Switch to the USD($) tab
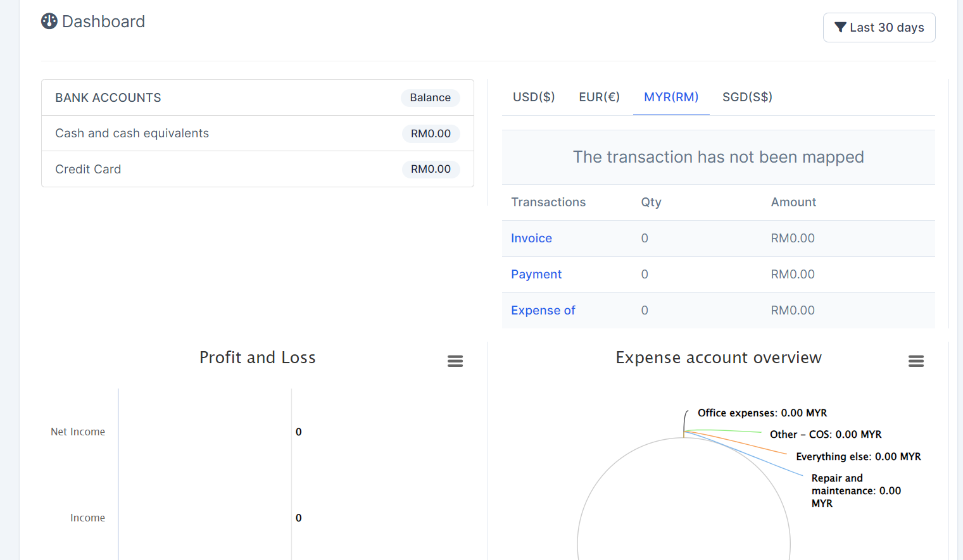Image resolution: width=963 pixels, height=560 pixels. (x=533, y=97)
